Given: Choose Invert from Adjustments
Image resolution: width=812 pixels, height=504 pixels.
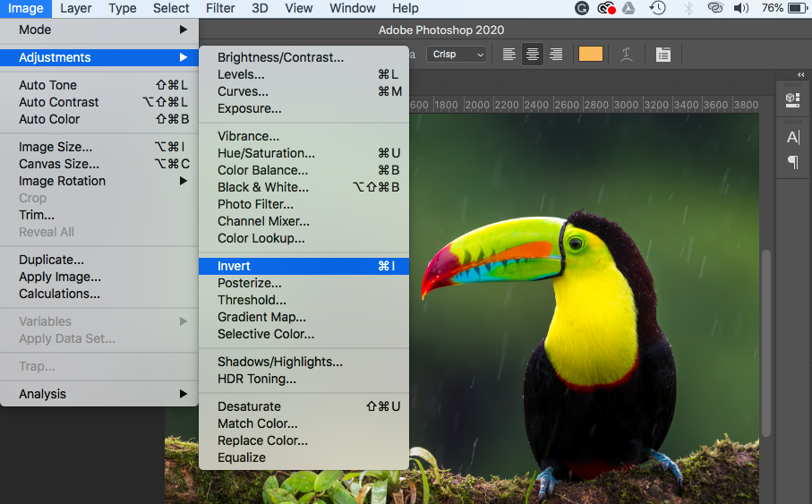Looking at the screenshot, I should [x=304, y=266].
